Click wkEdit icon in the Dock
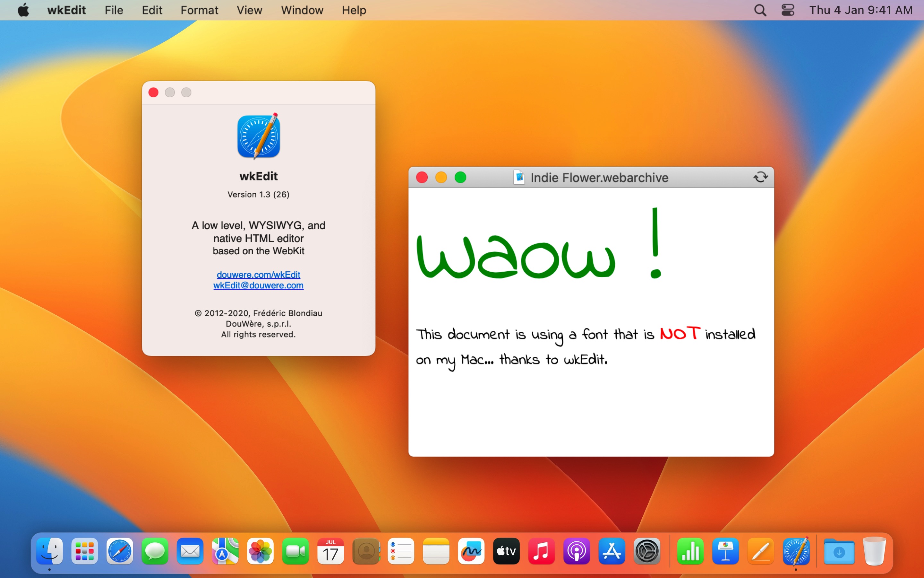This screenshot has width=924, height=578. (x=796, y=551)
